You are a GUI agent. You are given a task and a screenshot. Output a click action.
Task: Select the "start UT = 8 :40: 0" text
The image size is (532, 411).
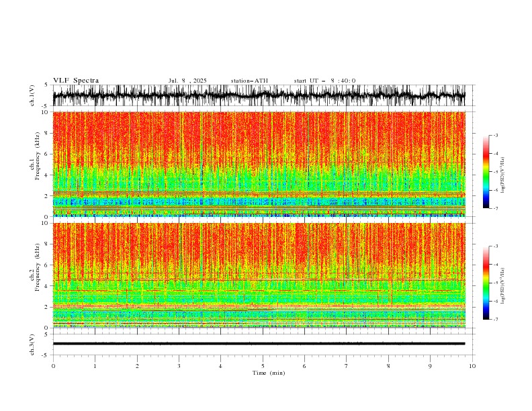(x=324, y=81)
